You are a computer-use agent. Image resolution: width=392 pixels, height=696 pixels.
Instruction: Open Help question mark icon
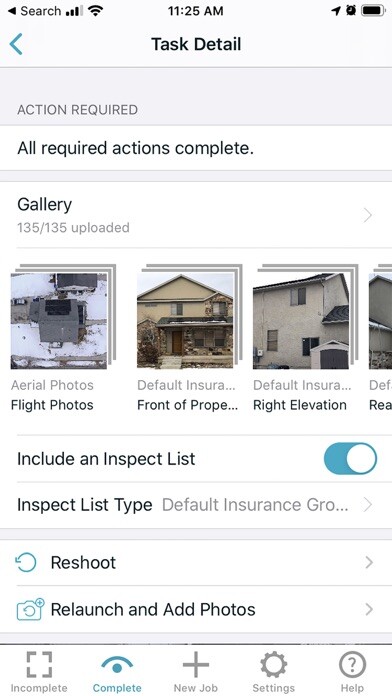pyautogui.click(x=352, y=665)
